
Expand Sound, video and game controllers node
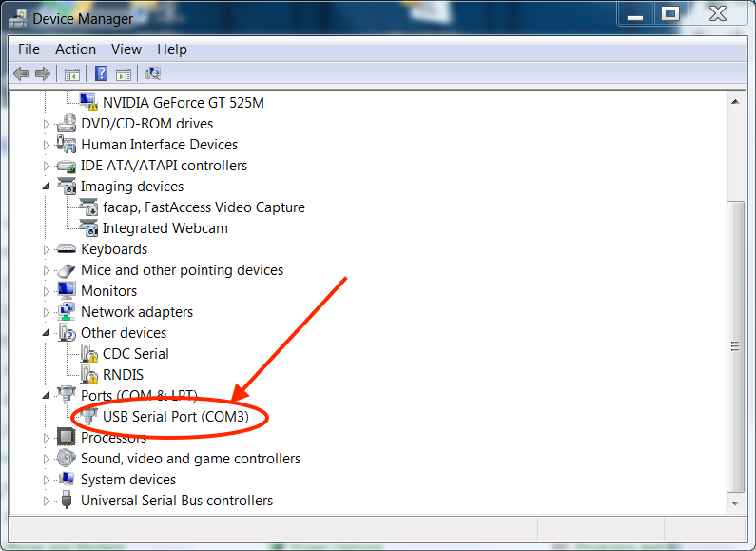click(47, 459)
